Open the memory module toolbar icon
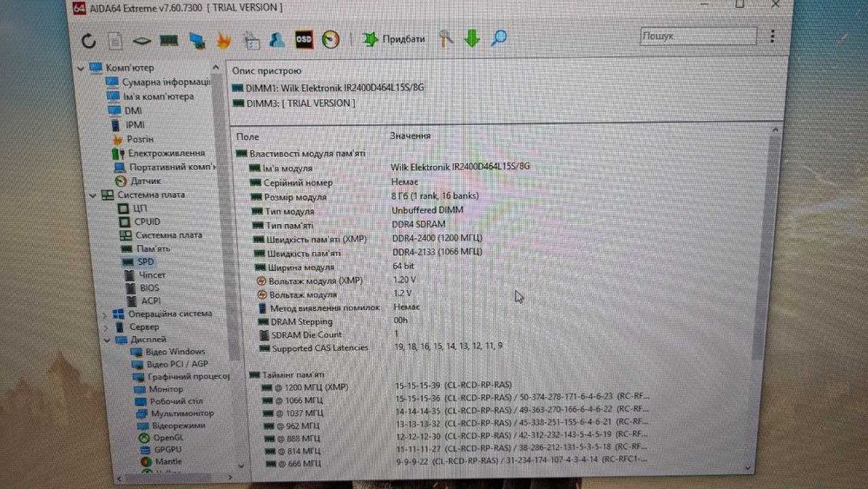868x489 pixels. point(169,40)
